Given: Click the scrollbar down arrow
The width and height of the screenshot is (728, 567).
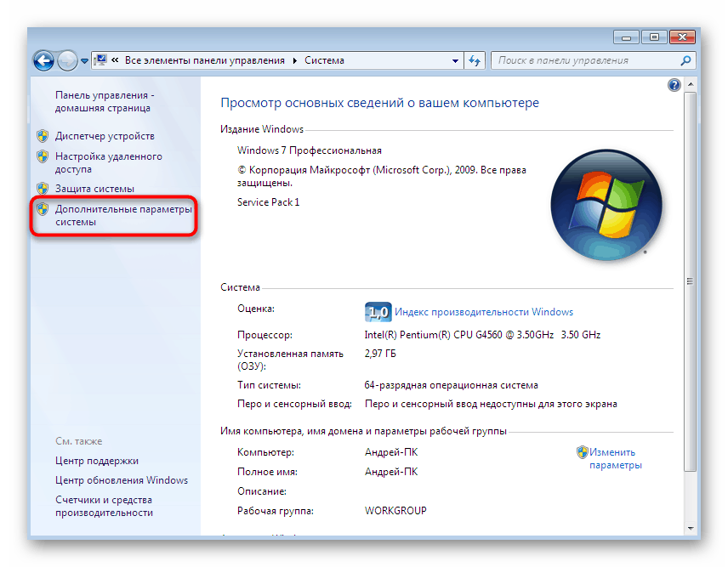Looking at the screenshot, I should coord(691,529).
